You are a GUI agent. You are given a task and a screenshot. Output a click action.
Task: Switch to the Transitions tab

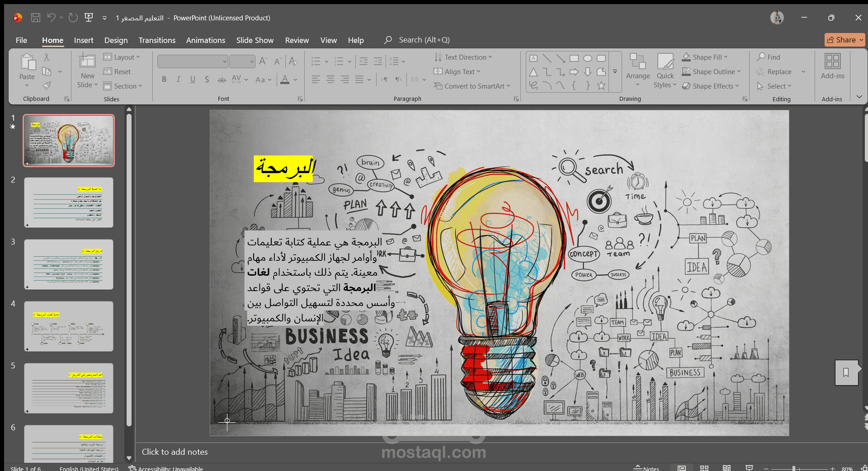(157, 40)
